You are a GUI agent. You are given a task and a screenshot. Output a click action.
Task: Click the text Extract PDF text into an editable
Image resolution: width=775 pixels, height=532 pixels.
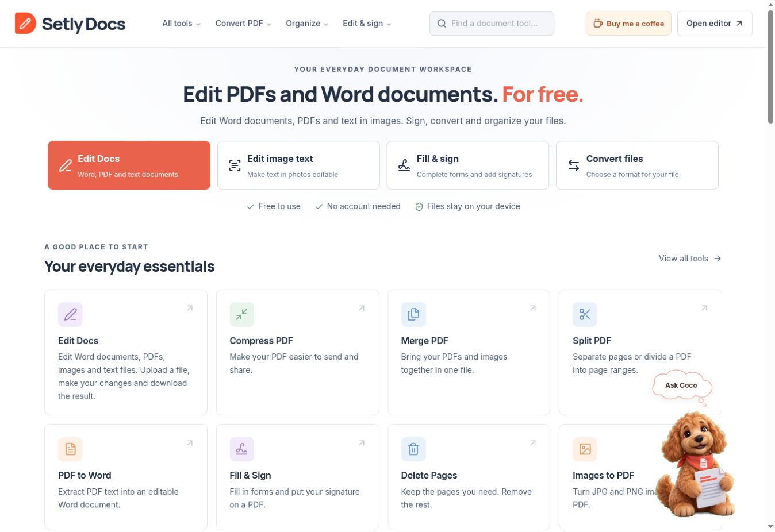pyautogui.click(x=118, y=492)
